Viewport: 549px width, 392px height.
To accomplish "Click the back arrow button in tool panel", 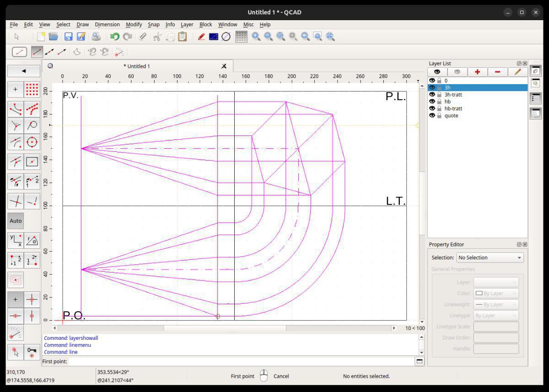I will tap(24, 71).
